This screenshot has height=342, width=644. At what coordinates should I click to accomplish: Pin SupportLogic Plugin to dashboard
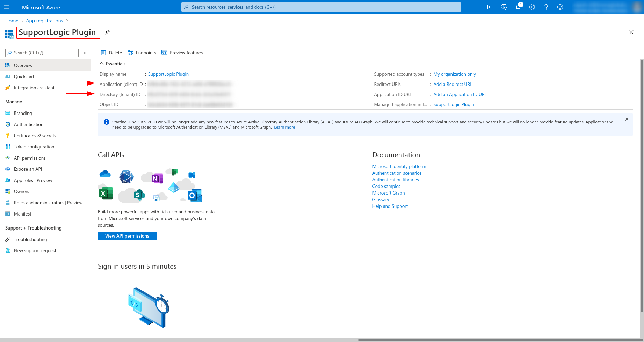[x=107, y=32]
